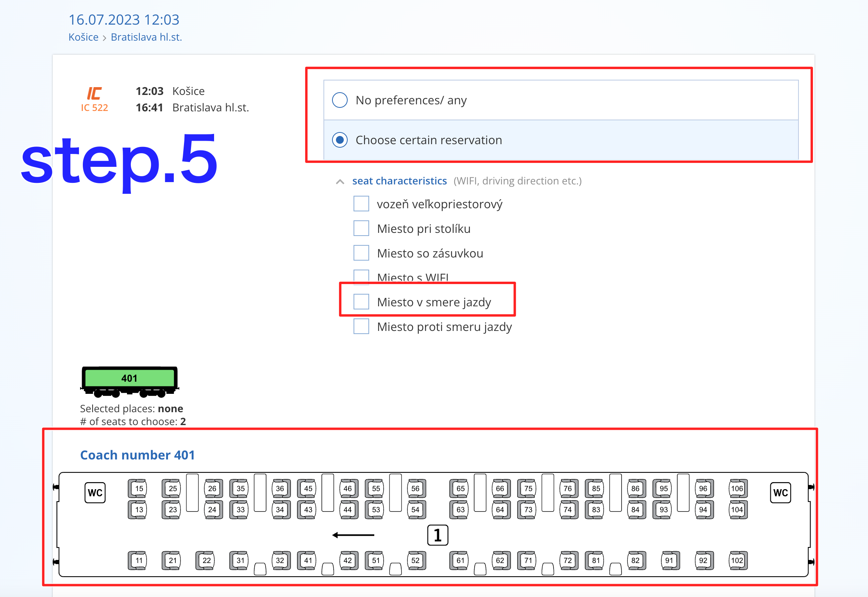
Task: Select seat 102 in the bottom row
Action: 738,560
